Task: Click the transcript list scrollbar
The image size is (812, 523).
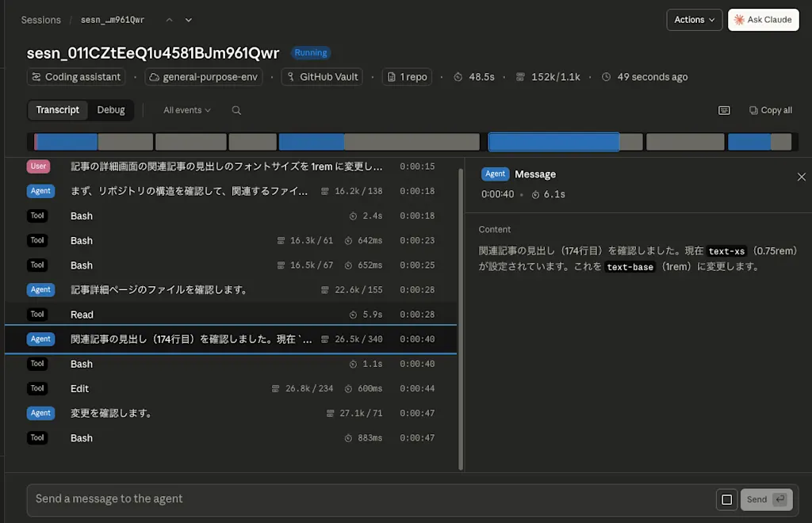Action: click(461, 319)
